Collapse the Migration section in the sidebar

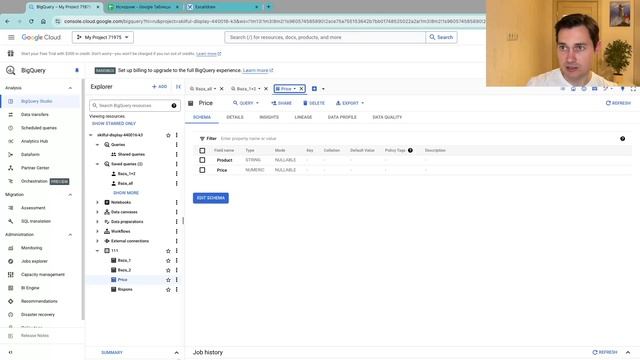(70, 195)
